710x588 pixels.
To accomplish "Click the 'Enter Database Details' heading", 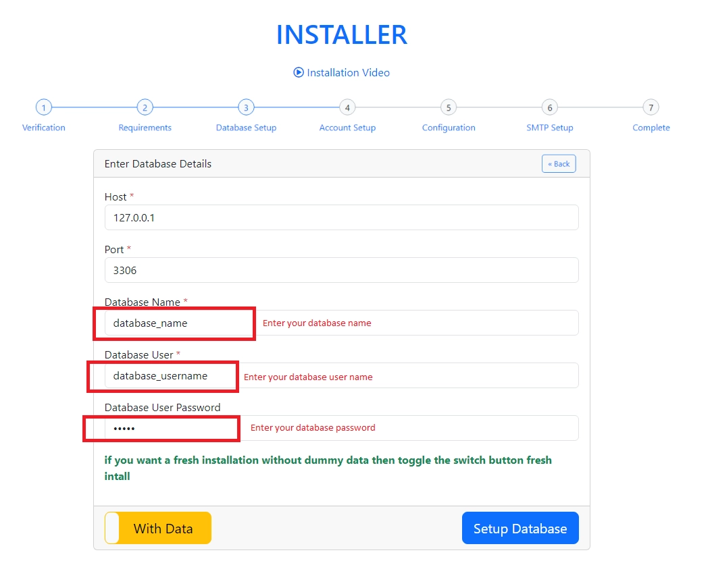I will click(158, 164).
